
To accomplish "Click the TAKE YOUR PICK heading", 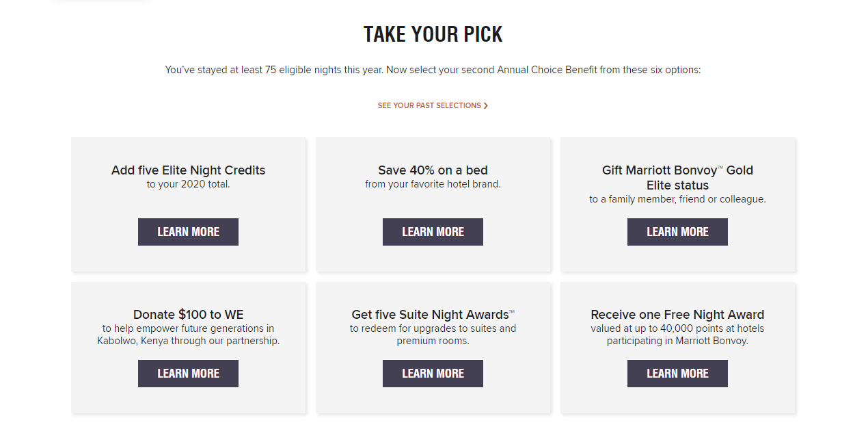I will tap(433, 34).
